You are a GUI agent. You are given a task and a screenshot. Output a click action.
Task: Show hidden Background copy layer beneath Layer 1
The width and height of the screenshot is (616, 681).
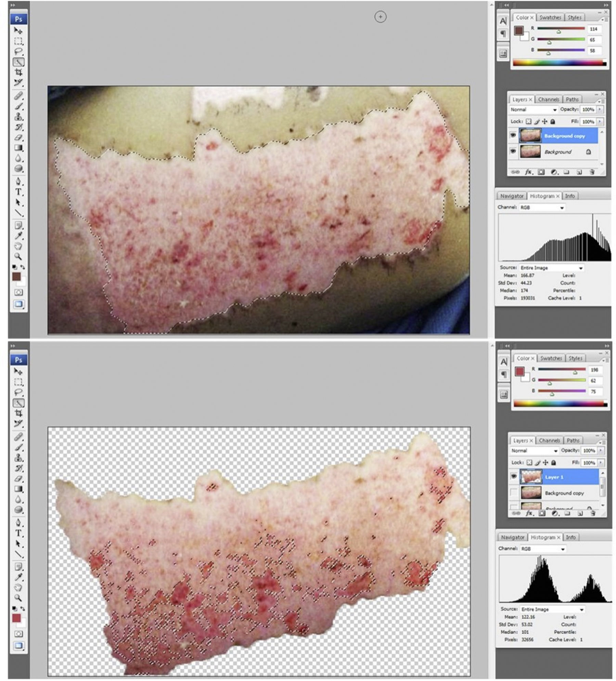click(514, 493)
